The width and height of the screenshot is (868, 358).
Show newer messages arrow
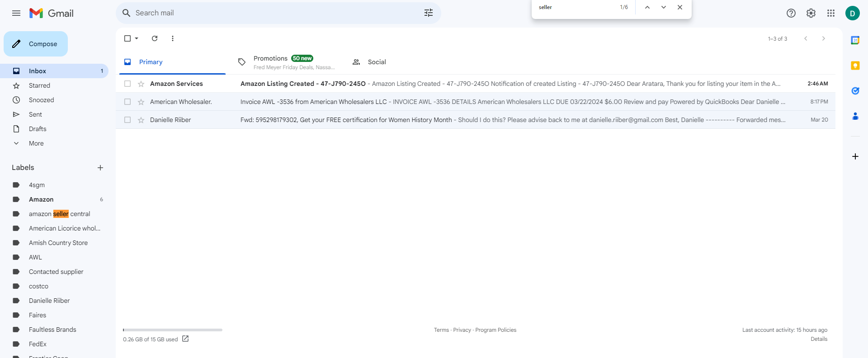pyautogui.click(x=806, y=38)
